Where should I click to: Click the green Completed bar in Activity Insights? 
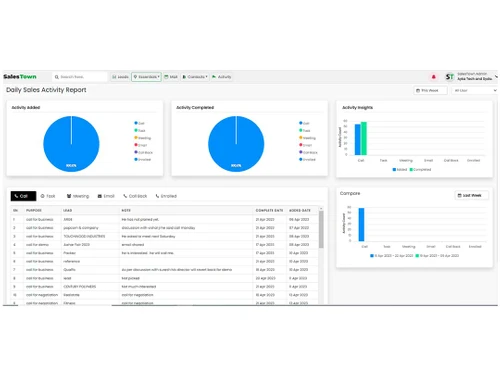[x=364, y=138]
